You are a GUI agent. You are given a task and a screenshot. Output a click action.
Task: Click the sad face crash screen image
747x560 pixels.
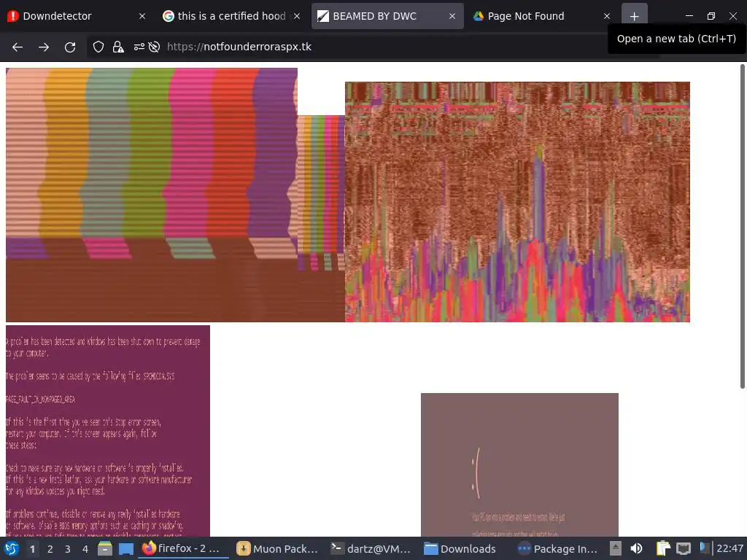tap(519, 464)
